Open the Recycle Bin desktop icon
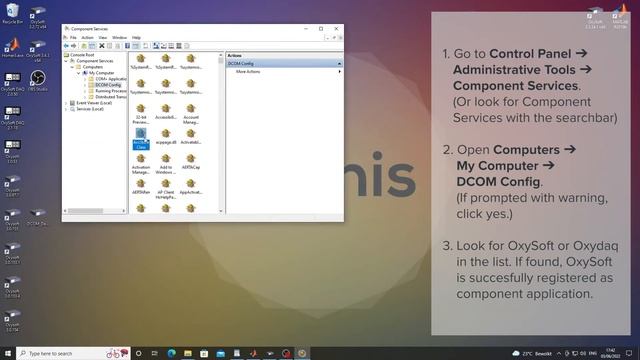Screen dimensions: 640x360 tap(12, 13)
